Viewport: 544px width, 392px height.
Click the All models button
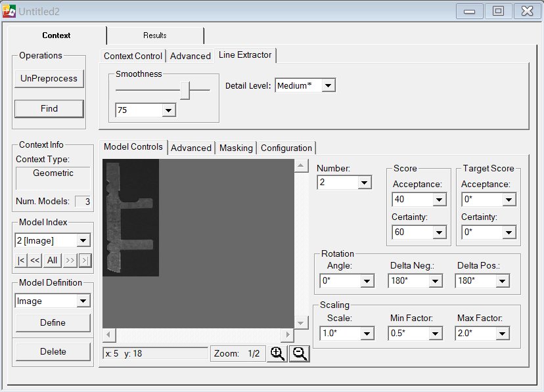coord(53,260)
